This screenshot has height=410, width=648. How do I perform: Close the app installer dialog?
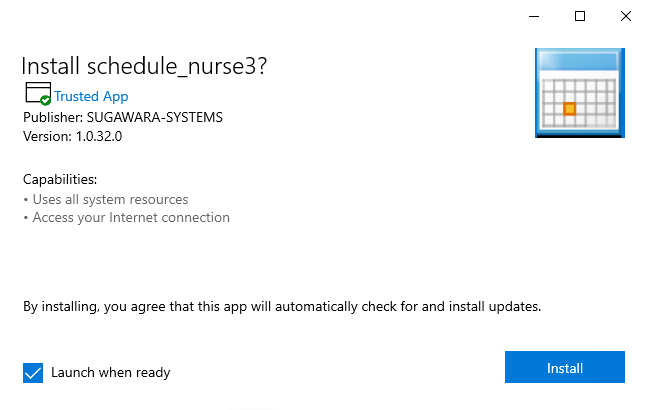626,17
